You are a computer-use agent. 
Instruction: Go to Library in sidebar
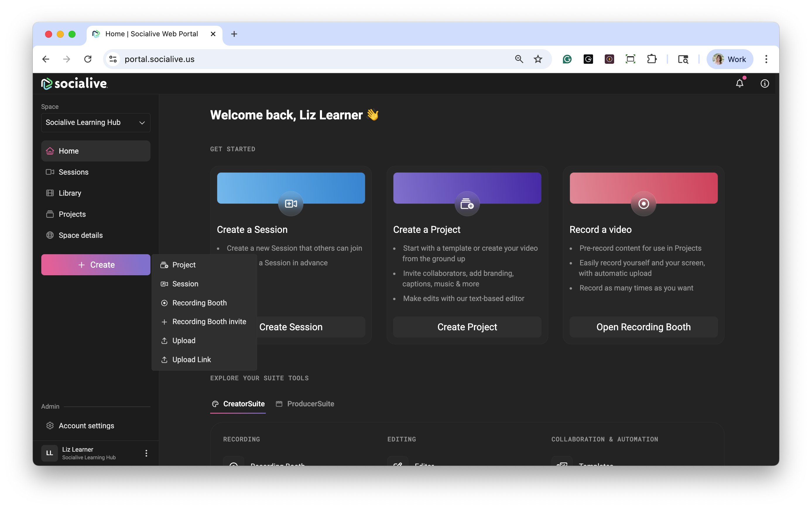pyautogui.click(x=70, y=193)
